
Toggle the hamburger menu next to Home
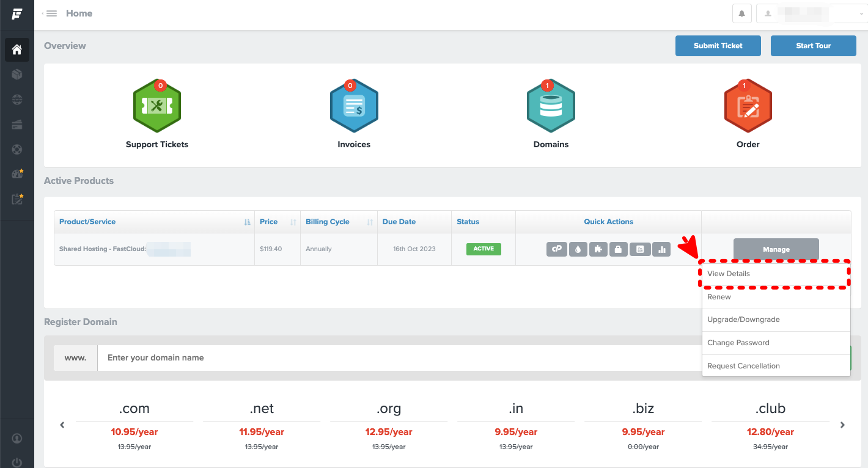51,13
